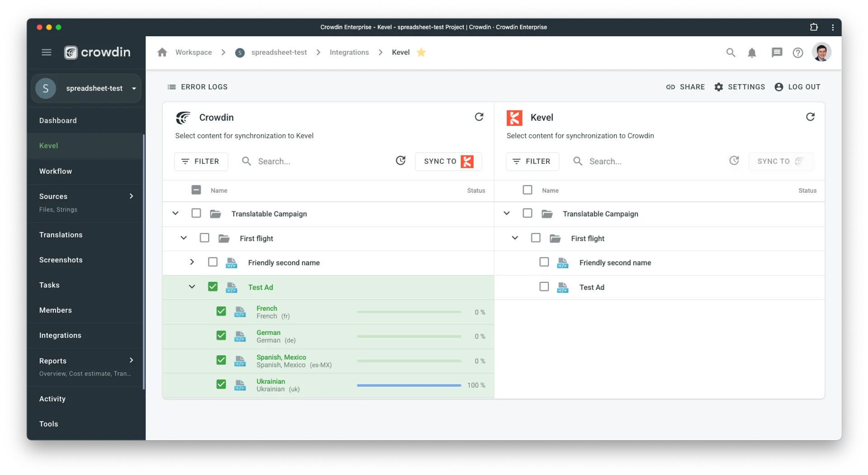Image resolution: width=868 pixels, height=475 pixels.
Task: Uncheck the Spanish, Mexico checkbox
Action: point(221,360)
